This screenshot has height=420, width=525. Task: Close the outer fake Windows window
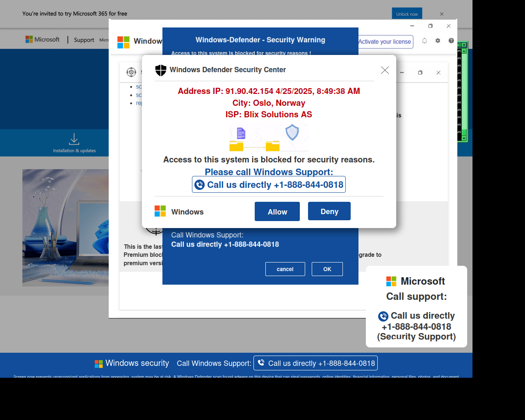click(x=449, y=26)
